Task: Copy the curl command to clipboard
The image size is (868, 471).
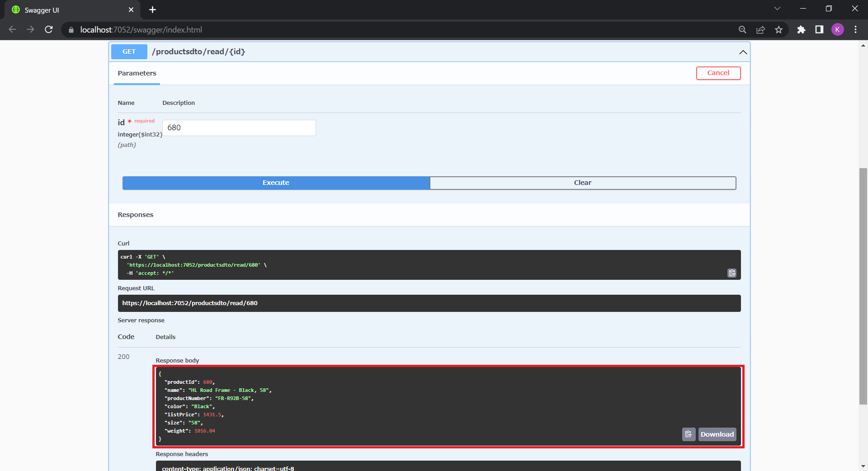Action: (x=732, y=273)
